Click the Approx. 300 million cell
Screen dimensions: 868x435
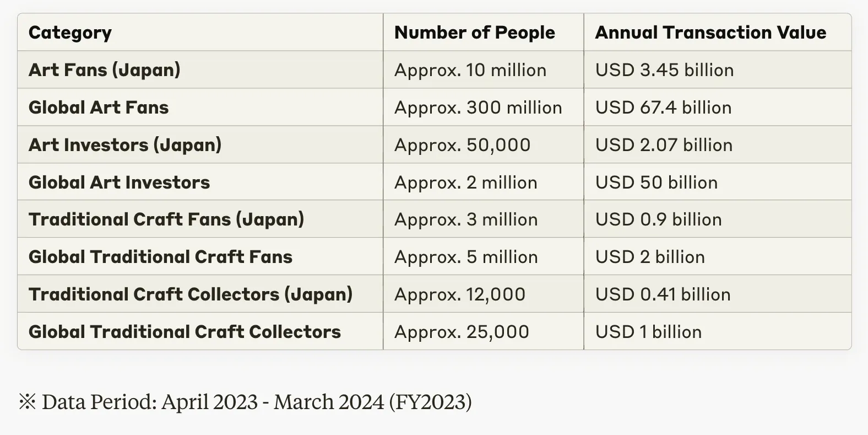[478, 108]
